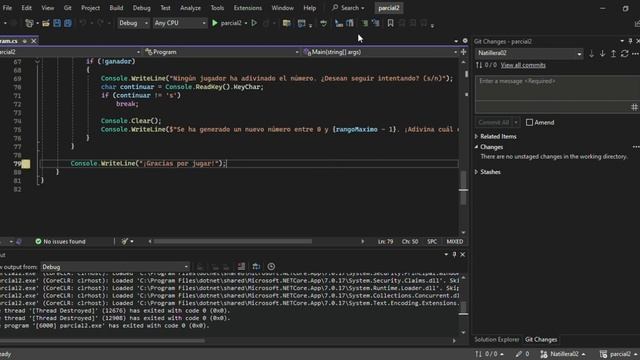Switch to the Solution Explorer tab

[x=496, y=340]
